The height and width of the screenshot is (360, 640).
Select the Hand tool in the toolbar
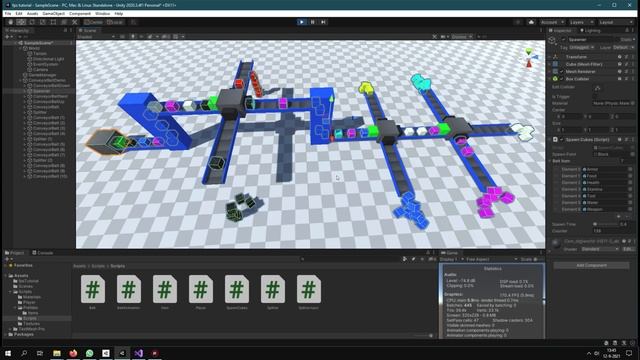click(x=11, y=22)
